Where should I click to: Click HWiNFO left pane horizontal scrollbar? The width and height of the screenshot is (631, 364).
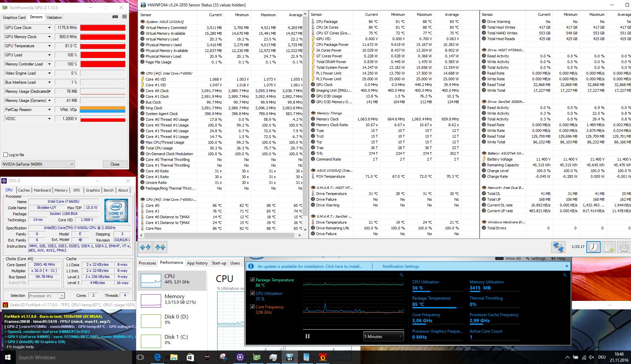[x=221, y=235]
